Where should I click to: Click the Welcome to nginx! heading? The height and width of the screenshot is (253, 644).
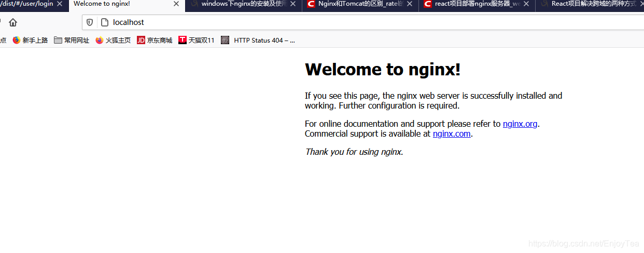[383, 69]
